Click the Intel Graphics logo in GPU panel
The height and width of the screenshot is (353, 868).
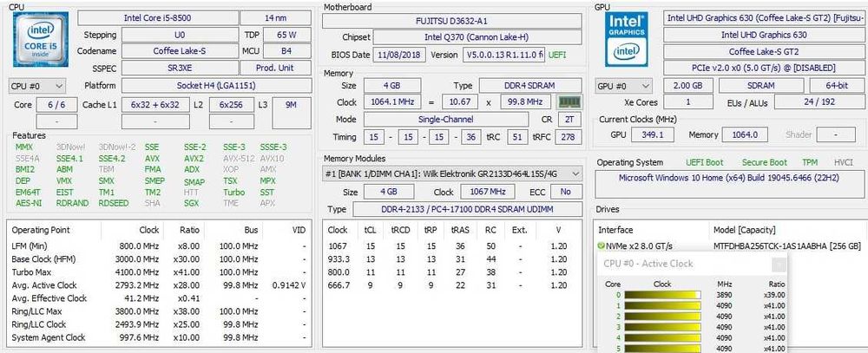coord(626,39)
